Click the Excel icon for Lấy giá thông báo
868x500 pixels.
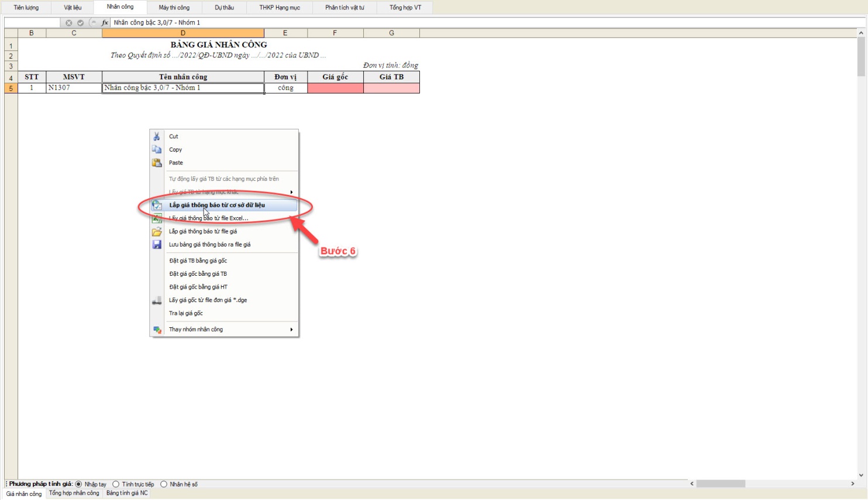pyautogui.click(x=157, y=218)
